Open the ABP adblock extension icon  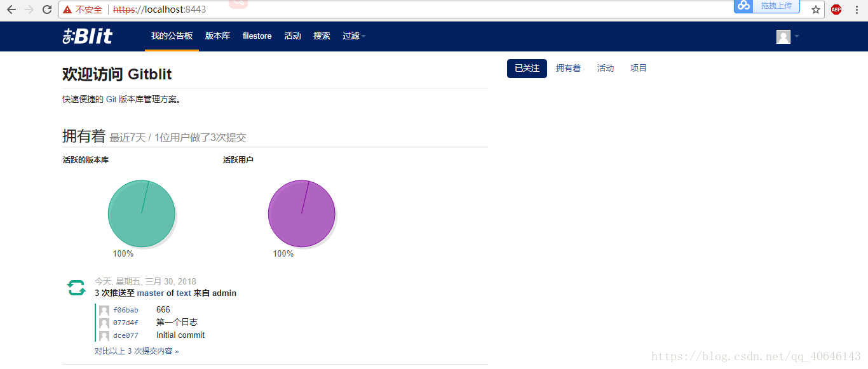(836, 10)
